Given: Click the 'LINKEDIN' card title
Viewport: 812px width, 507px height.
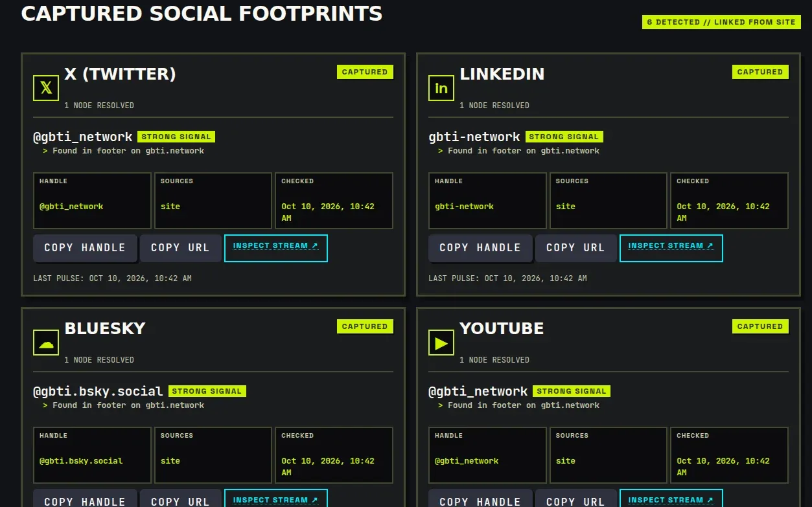Looking at the screenshot, I should [502, 74].
